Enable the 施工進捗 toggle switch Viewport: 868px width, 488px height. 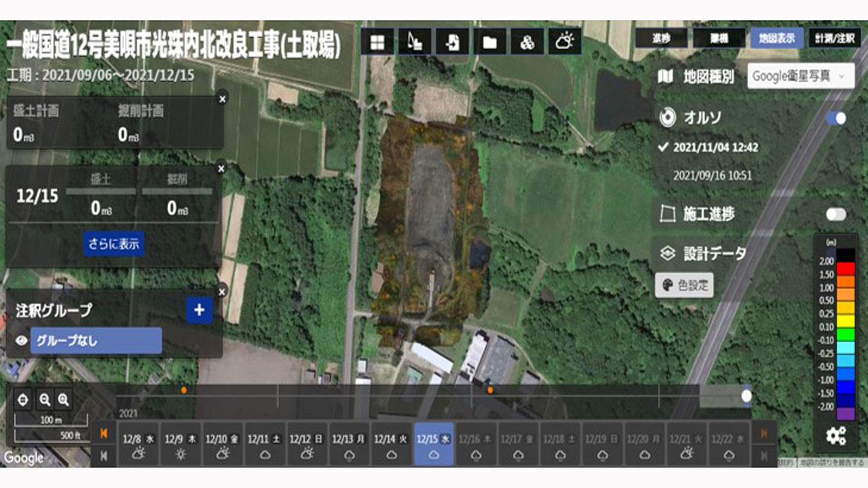tap(836, 214)
